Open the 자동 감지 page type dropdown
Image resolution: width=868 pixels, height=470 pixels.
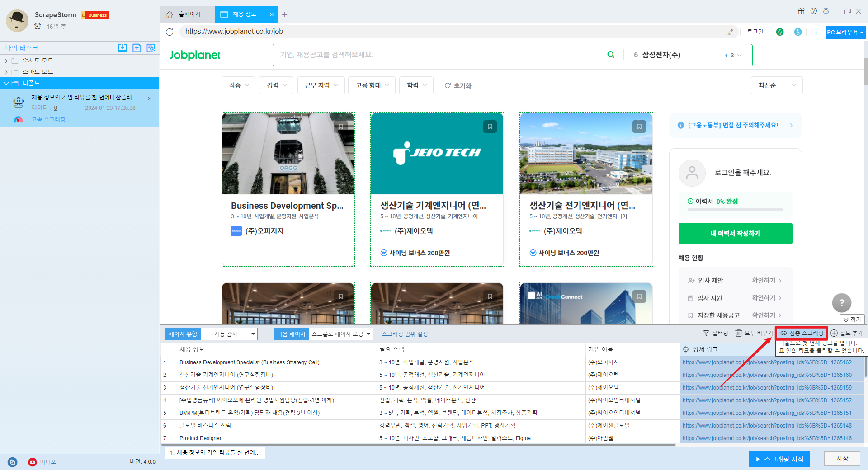(x=229, y=334)
